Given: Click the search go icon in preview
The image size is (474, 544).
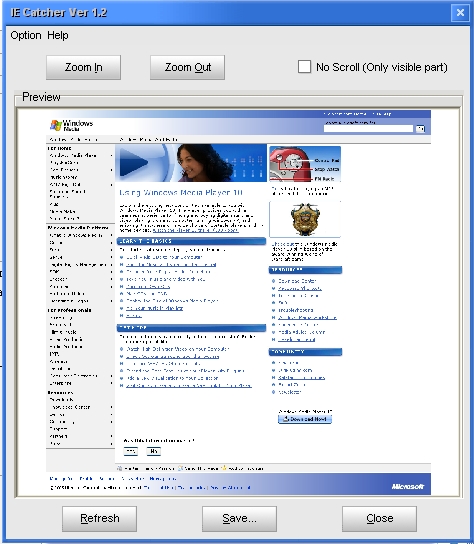Looking at the screenshot, I should (x=421, y=129).
